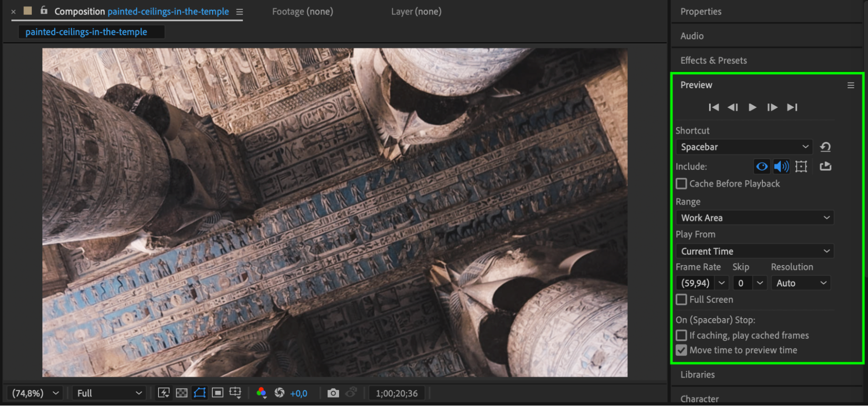Toggle the transparency grid icon
Screen dimensions: 868x406
pyautogui.click(x=182, y=393)
